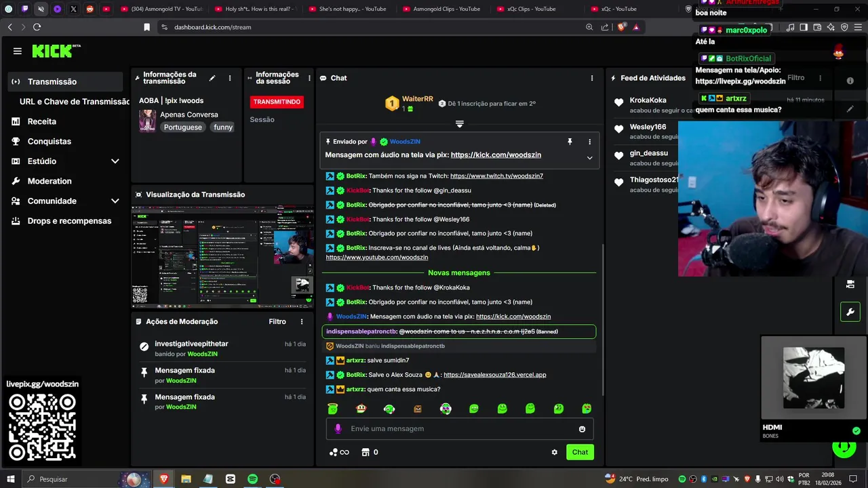Viewport: 868px width, 488px height.
Task: Click the pencil icon in activity feed
Action: click(850, 108)
